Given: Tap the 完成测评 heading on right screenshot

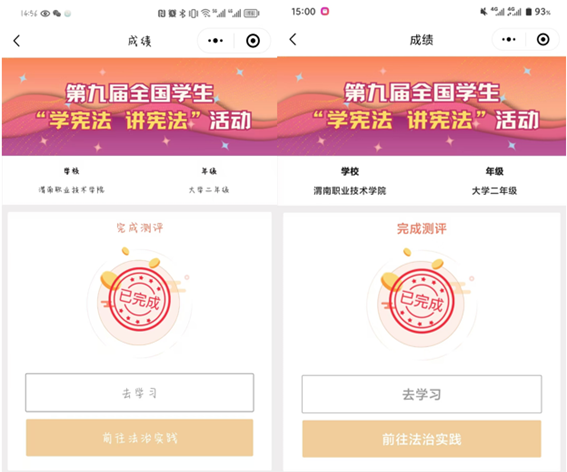Looking at the screenshot, I should 422,229.
